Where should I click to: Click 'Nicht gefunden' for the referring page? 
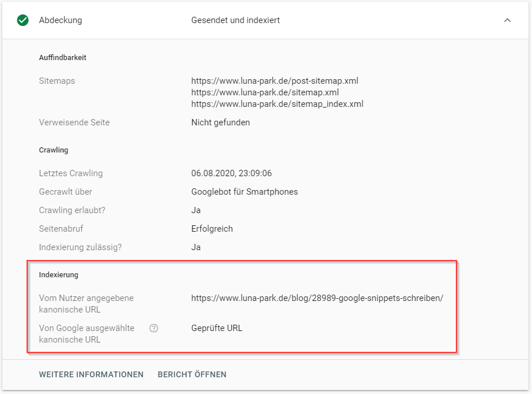(220, 122)
